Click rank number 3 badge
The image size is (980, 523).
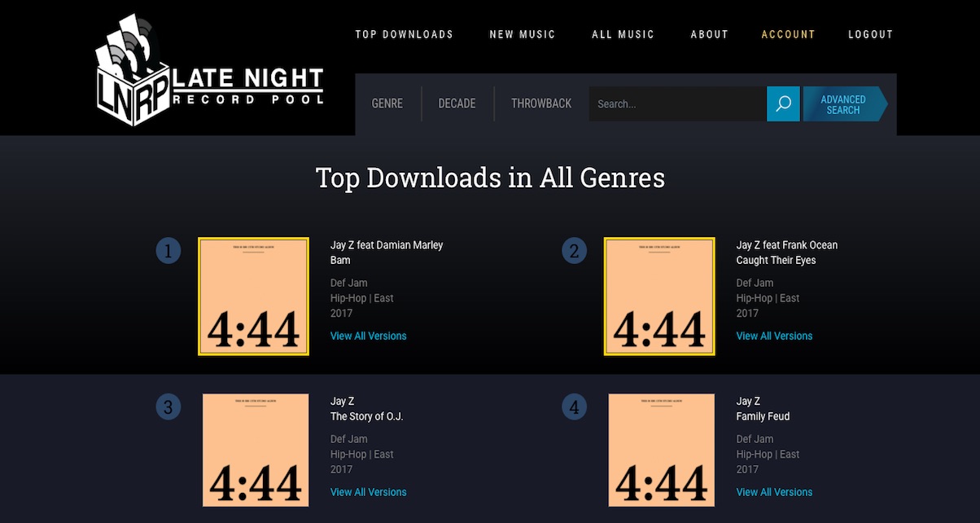click(x=168, y=407)
